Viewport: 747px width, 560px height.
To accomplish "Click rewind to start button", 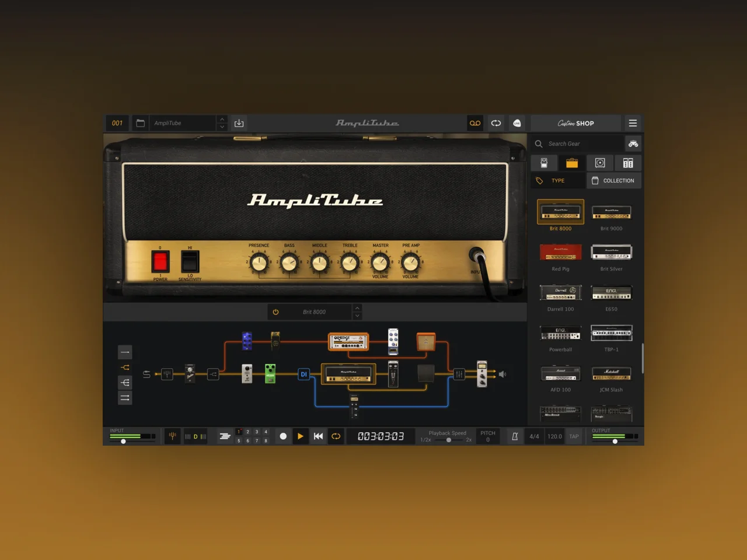I will coord(318,436).
